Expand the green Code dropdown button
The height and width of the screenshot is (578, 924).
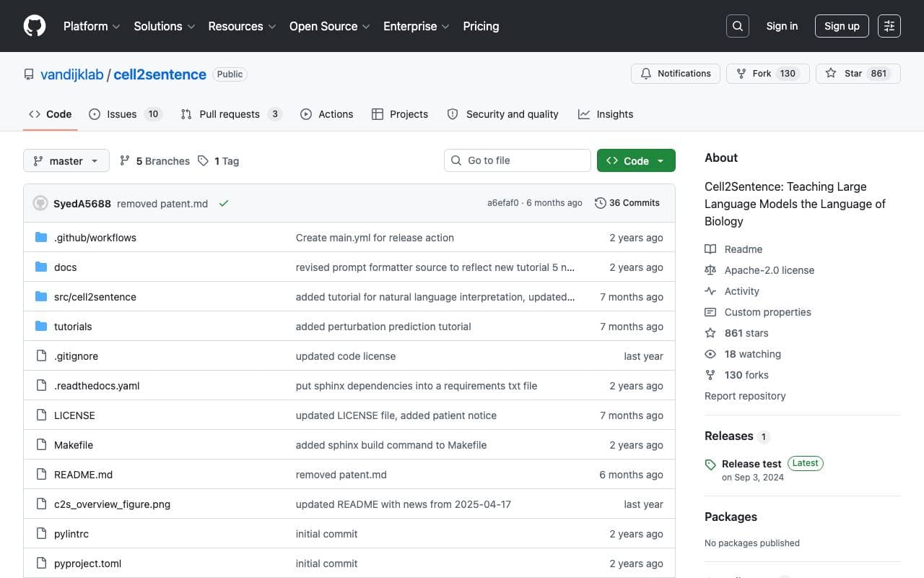636,160
